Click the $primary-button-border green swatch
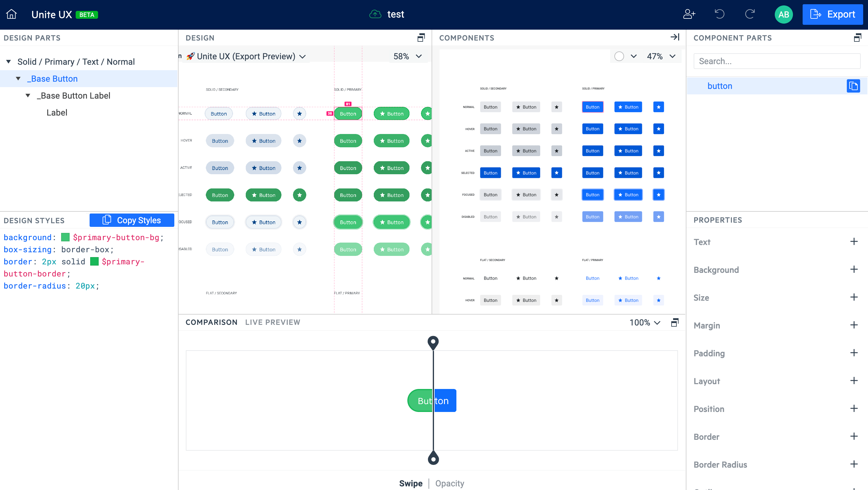The image size is (868, 490). pos(94,261)
